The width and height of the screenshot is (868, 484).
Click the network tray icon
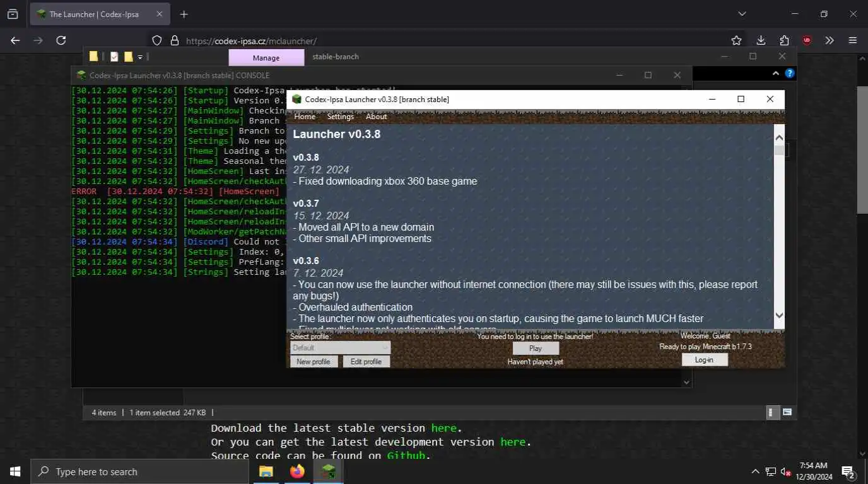pos(771,471)
